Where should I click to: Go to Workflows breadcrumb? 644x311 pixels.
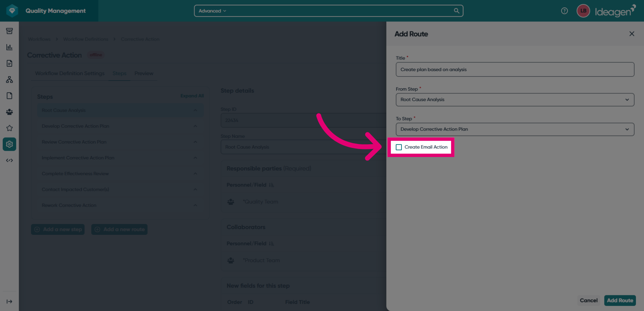39,39
